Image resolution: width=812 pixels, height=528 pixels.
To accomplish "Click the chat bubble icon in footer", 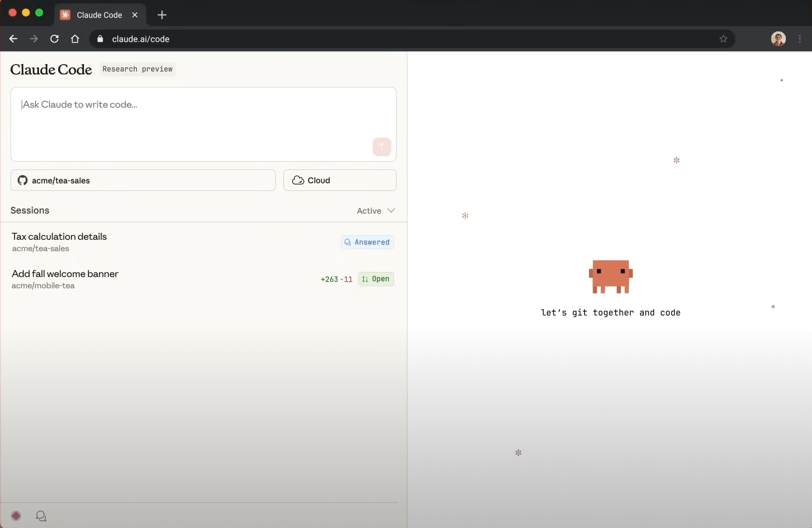I will point(41,516).
